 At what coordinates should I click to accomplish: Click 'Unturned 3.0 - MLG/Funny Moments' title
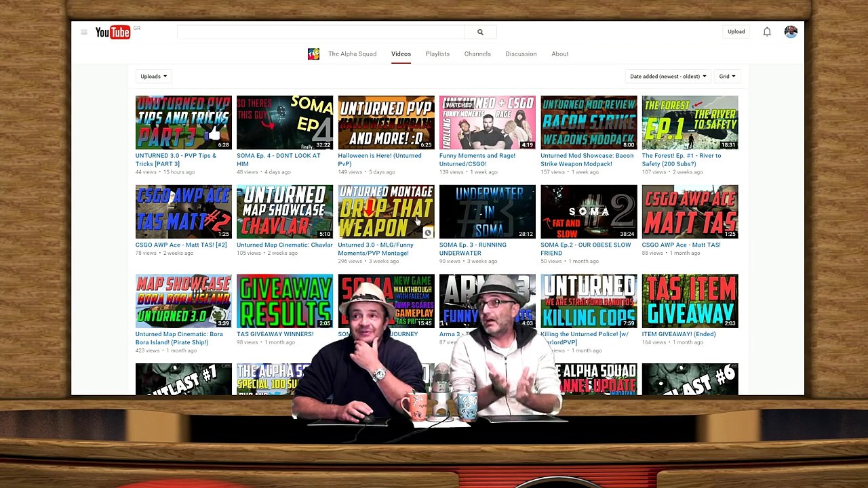point(376,249)
